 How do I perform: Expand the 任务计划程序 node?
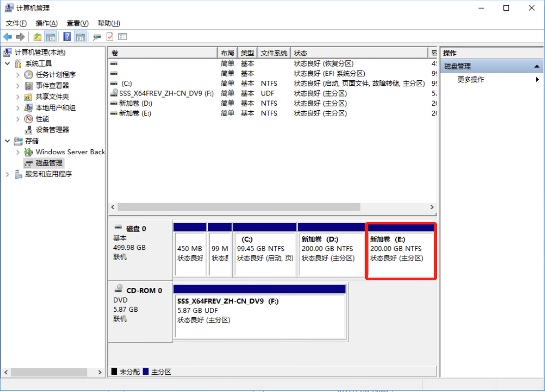18,75
